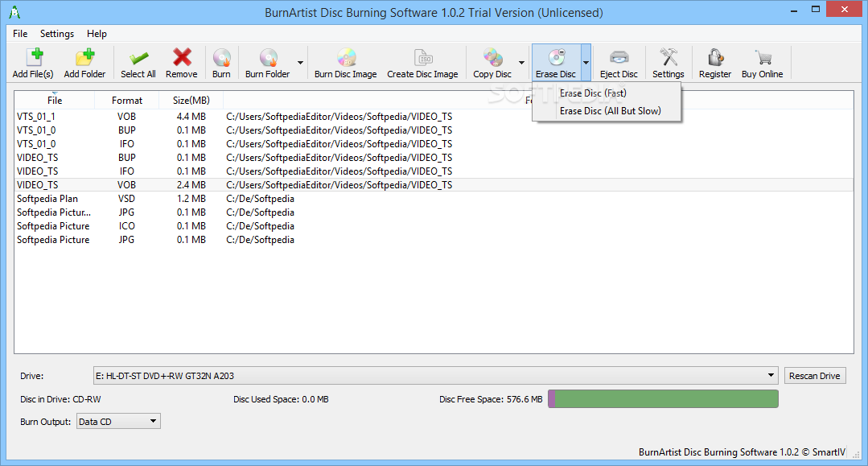The height and width of the screenshot is (466, 868).
Task: Click the Burn disc icon
Action: coord(221,58)
